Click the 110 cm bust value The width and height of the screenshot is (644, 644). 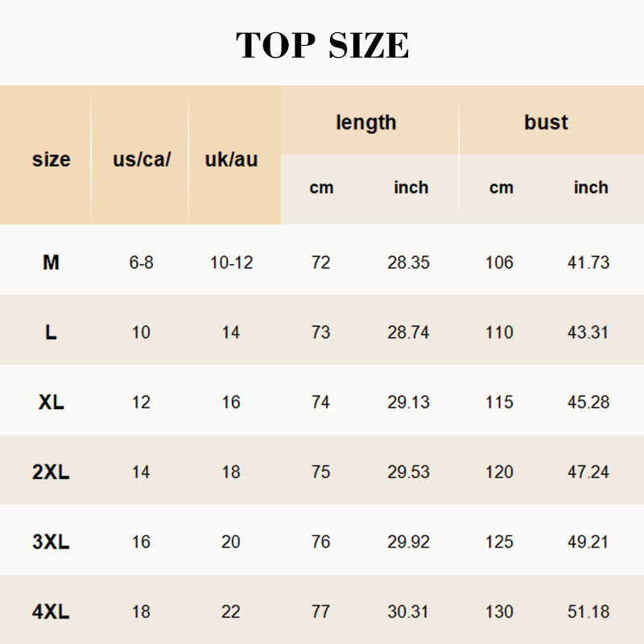coord(499,332)
